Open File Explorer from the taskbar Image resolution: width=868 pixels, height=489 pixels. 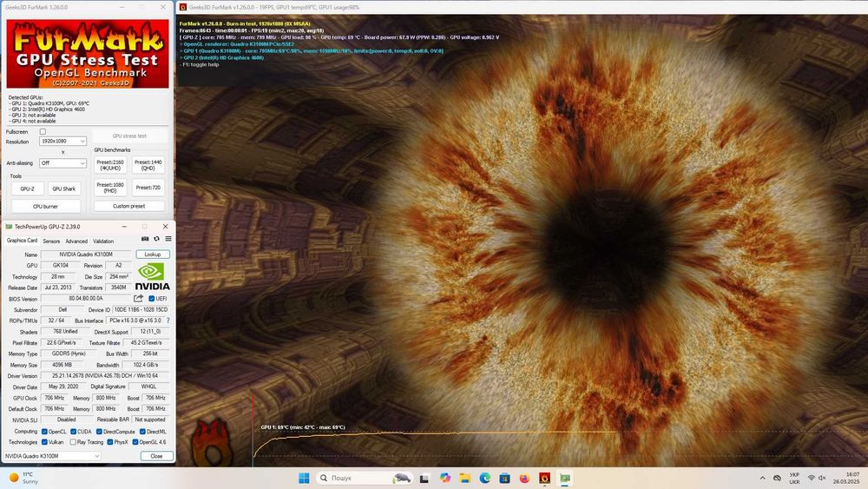click(x=465, y=478)
